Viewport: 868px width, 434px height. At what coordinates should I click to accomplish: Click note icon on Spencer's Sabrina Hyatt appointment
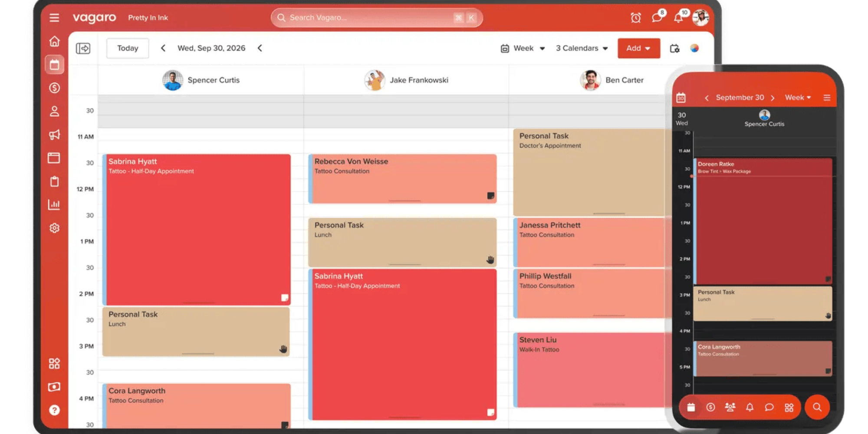(285, 298)
